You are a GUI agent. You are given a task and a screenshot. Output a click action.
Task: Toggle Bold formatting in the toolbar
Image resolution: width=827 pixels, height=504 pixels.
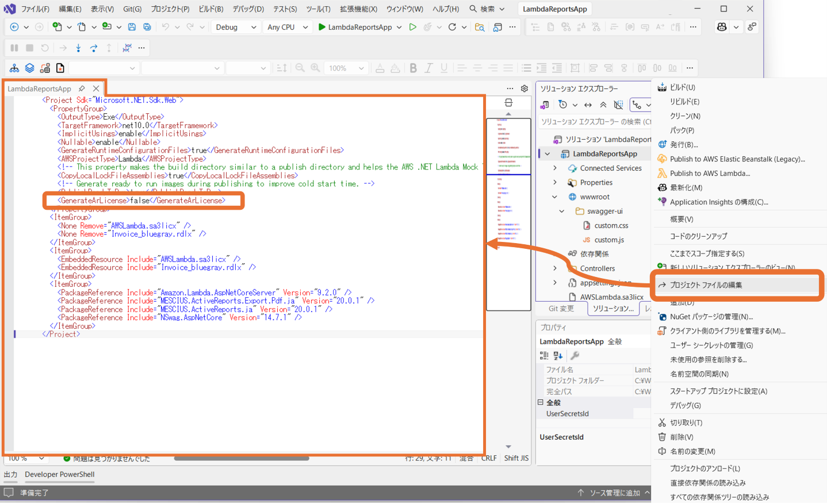pos(413,68)
